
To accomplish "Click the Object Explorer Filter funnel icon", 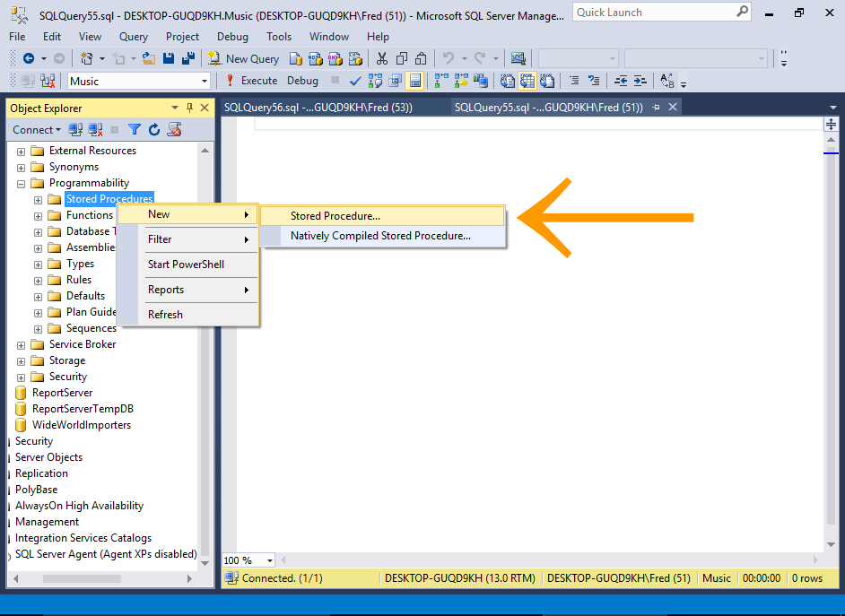I will pos(135,130).
